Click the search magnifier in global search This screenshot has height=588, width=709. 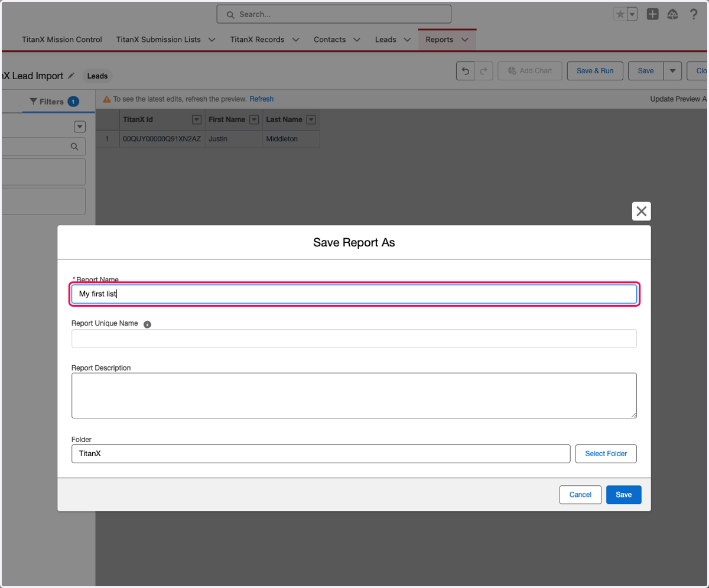(x=229, y=14)
